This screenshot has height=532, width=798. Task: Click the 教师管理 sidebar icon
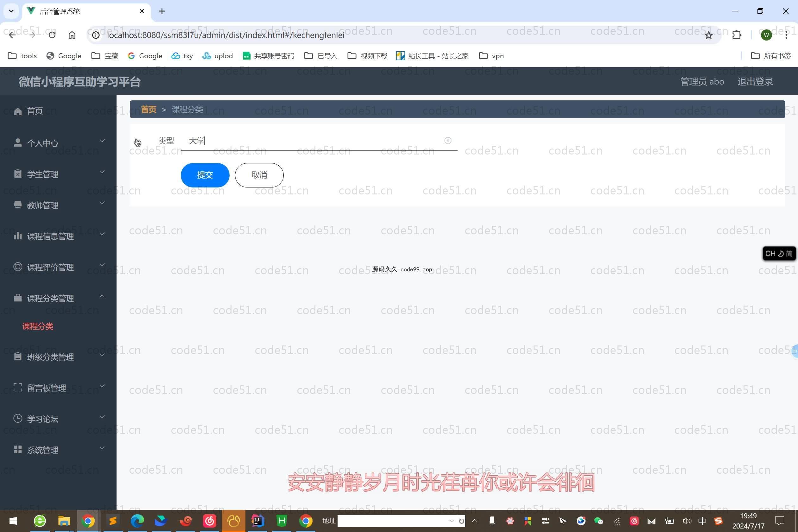click(18, 205)
